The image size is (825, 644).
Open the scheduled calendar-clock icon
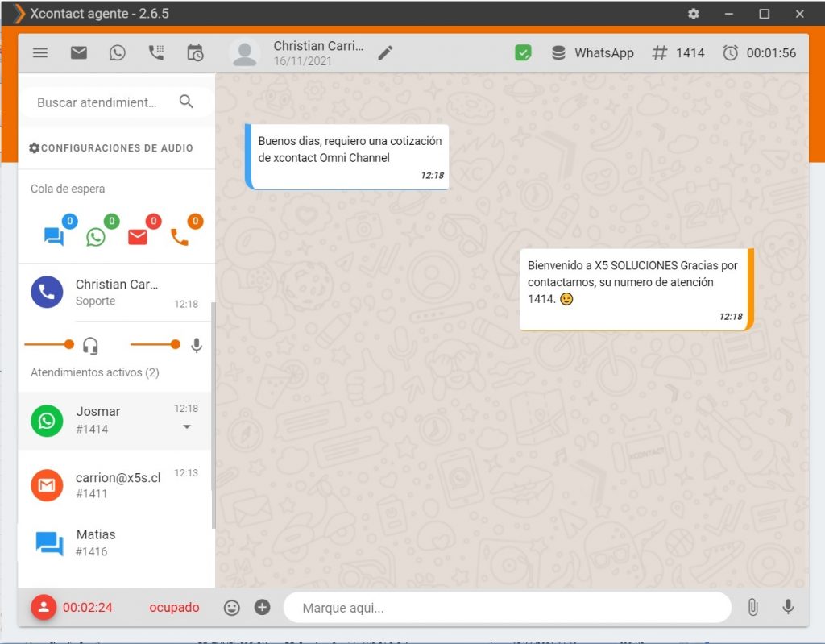(195, 52)
